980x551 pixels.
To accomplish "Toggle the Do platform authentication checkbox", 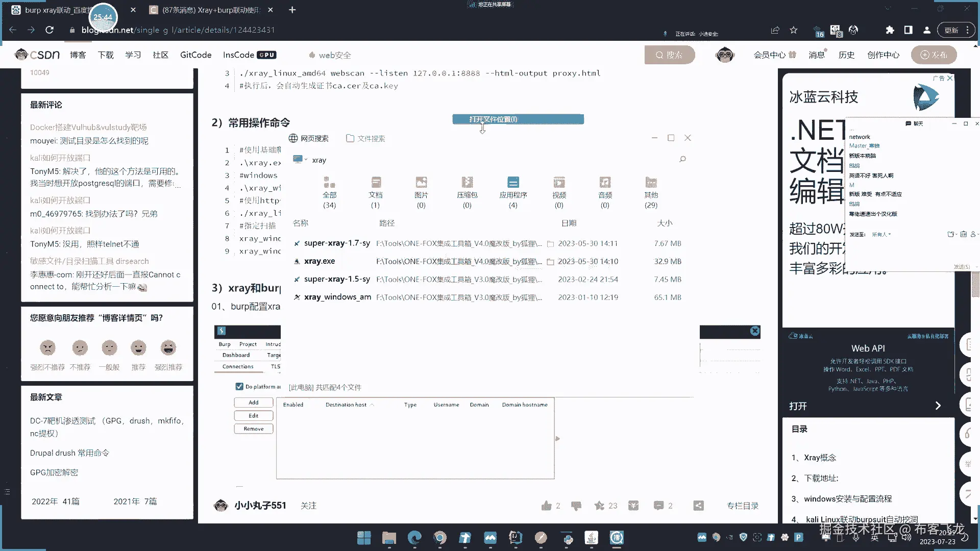I will tap(239, 386).
